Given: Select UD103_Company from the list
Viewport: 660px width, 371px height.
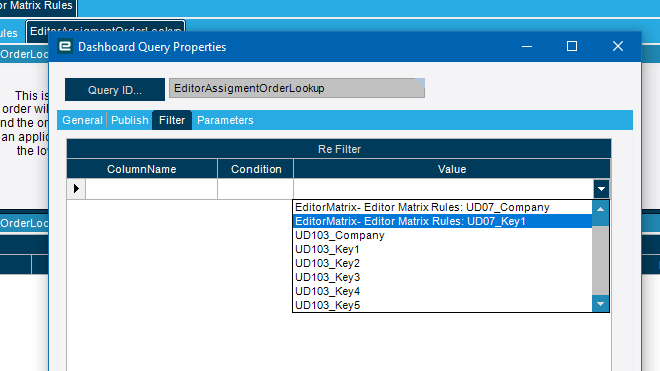Looking at the screenshot, I should (443, 235).
